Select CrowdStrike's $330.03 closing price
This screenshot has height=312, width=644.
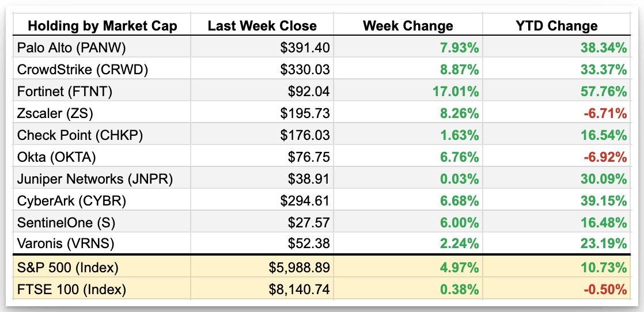(305, 70)
